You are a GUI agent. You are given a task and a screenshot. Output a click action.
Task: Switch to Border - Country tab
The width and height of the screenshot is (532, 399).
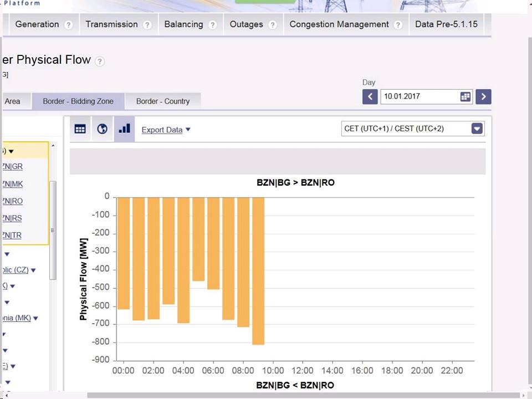[162, 101]
